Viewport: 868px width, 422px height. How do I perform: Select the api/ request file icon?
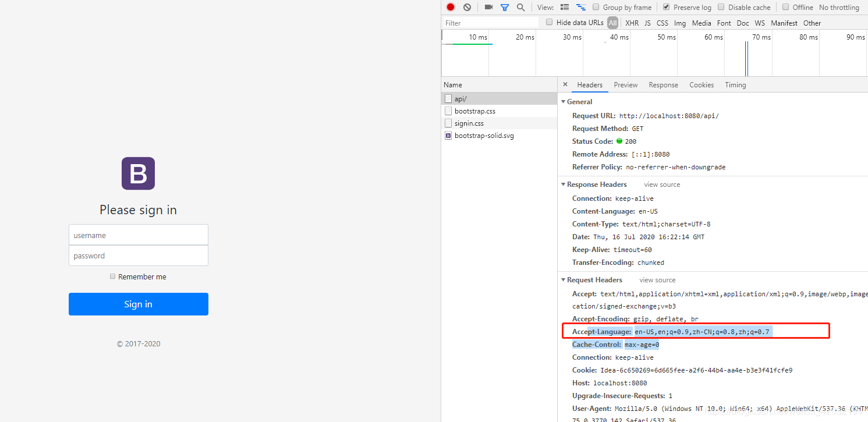pos(448,98)
